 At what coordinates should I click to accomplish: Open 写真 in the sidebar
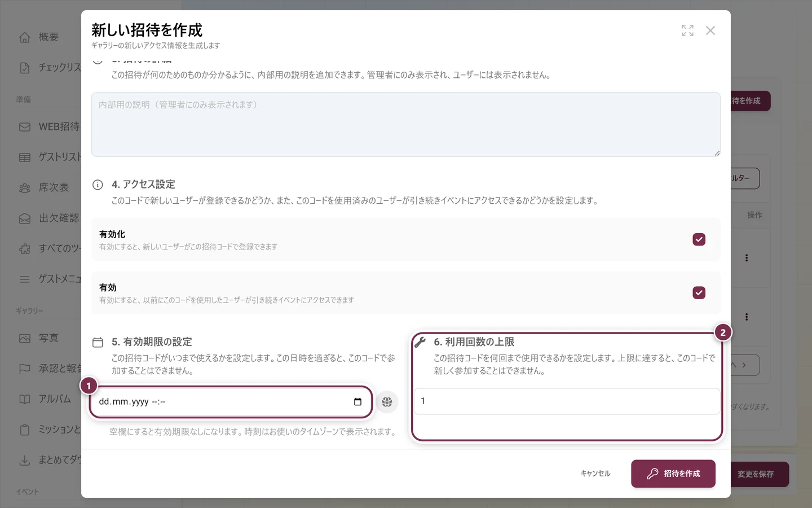pos(49,338)
